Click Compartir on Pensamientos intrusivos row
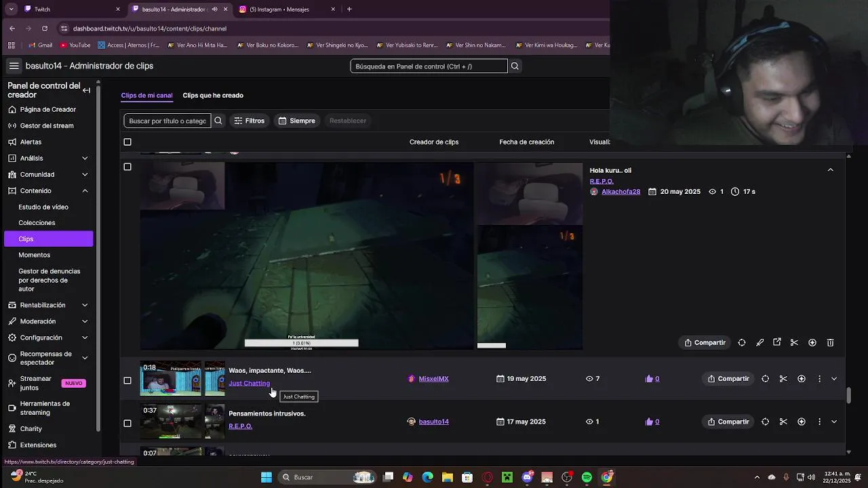 point(728,422)
